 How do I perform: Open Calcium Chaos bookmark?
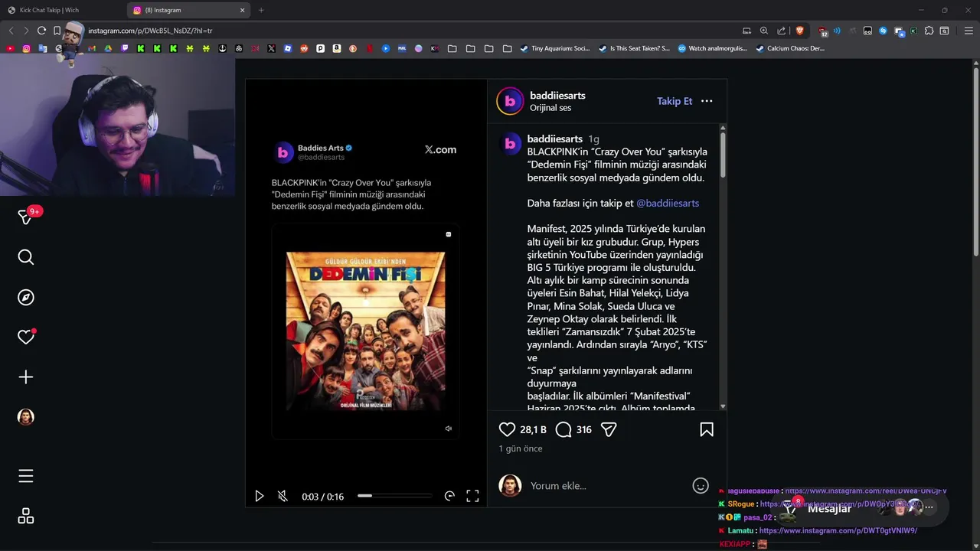coord(790,48)
